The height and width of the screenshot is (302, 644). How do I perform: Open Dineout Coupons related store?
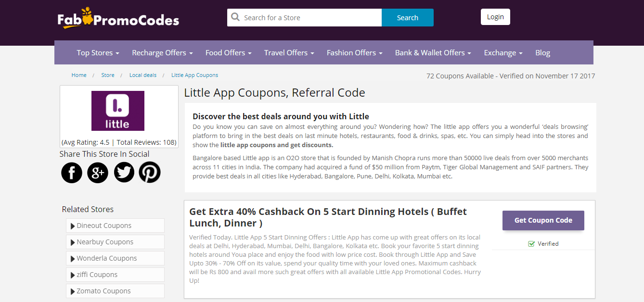point(115,226)
